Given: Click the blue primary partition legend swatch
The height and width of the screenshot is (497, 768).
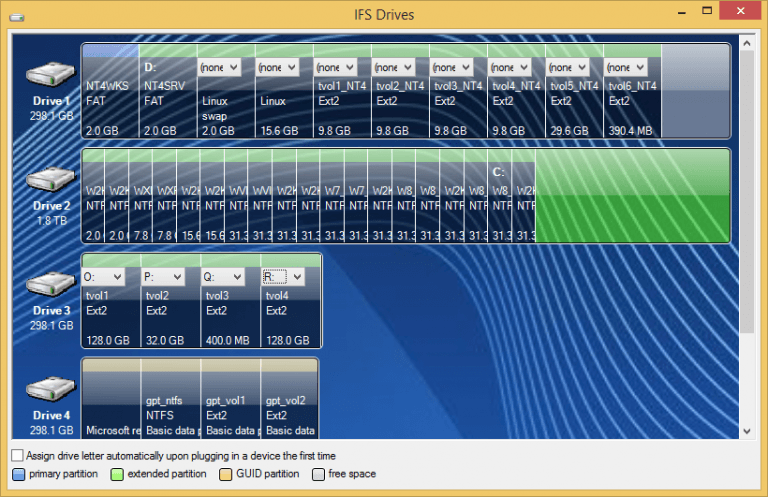Looking at the screenshot, I should (18, 474).
